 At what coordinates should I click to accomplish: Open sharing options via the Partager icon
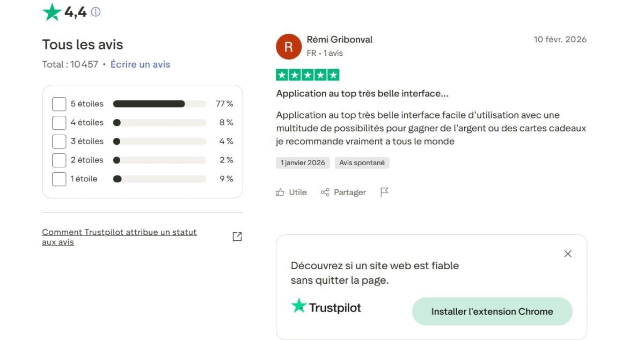pos(343,192)
